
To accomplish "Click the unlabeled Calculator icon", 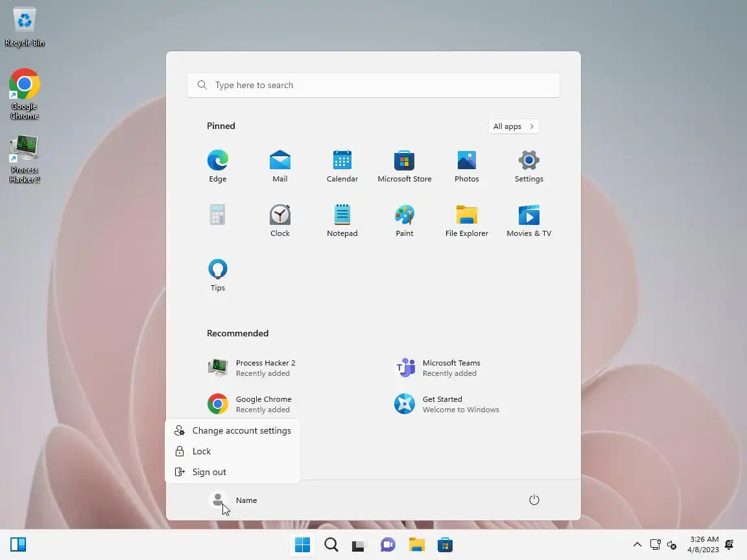I will pyautogui.click(x=218, y=215).
